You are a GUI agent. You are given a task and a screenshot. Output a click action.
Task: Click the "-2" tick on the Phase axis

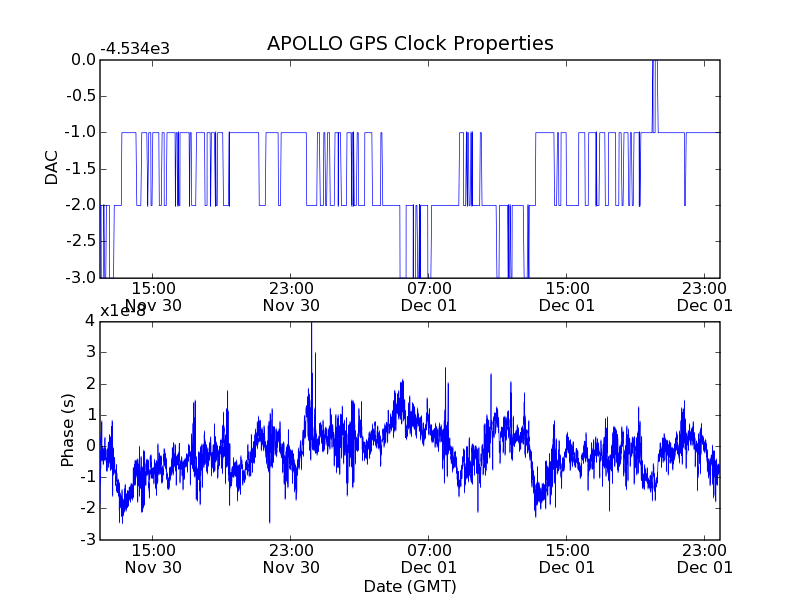[88, 508]
